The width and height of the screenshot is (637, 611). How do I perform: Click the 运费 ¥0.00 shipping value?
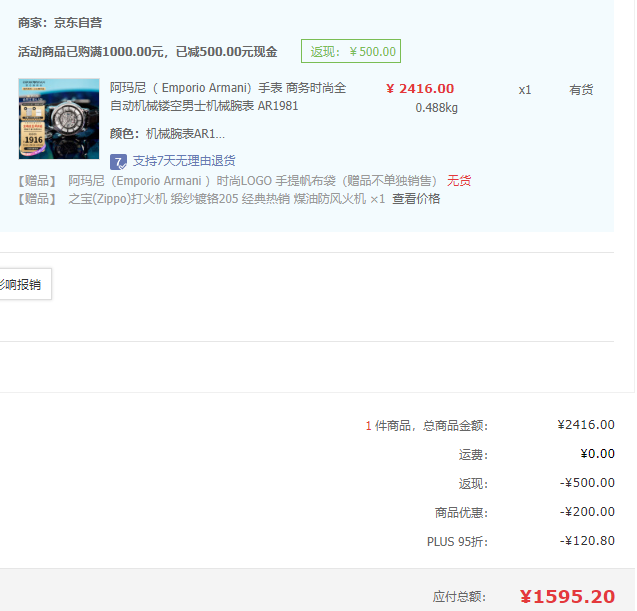click(x=597, y=453)
